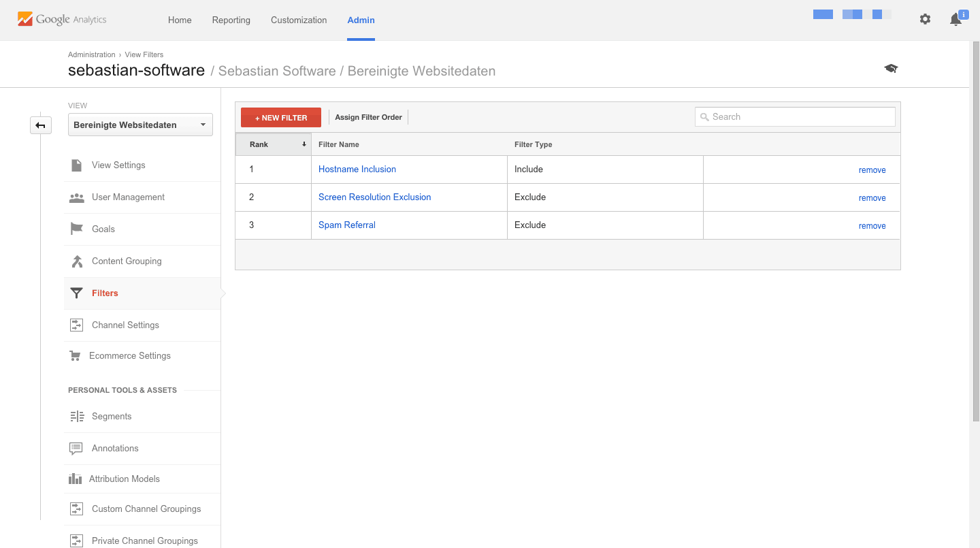Open the Bereinigte Websitedaten view dropdown
The width and height of the screenshot is (980, 548).
[140, 125]
